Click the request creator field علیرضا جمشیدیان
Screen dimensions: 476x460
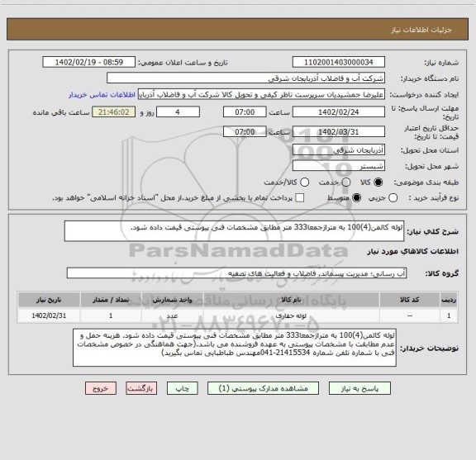[x=261, y=95]
